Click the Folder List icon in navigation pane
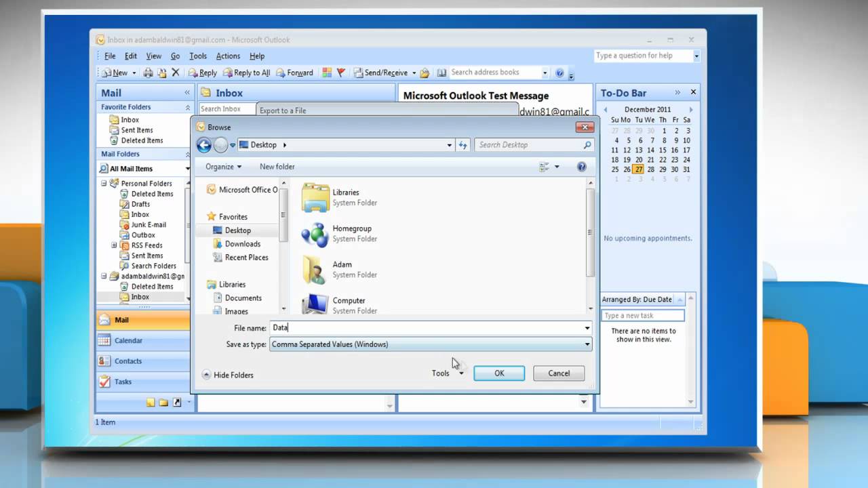The width and height of the screenshot is (868, 488). pyautogui.click(x=163, y=402)
